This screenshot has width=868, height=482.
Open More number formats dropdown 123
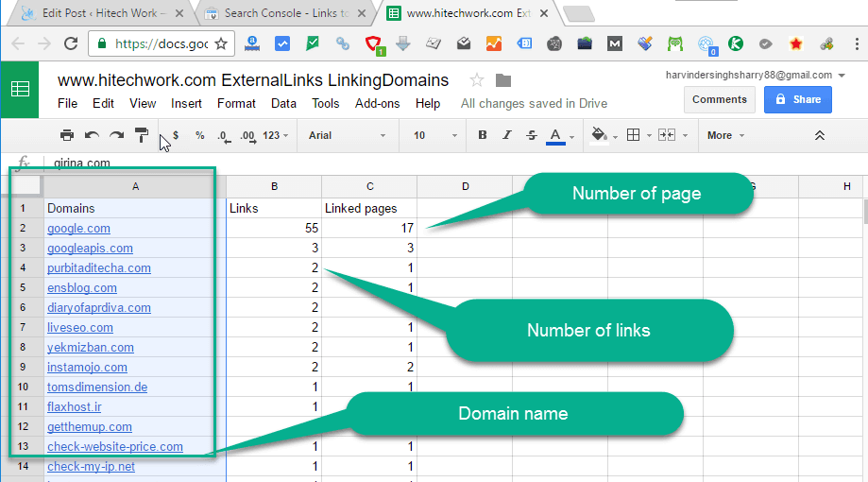[x=275, y=135]
